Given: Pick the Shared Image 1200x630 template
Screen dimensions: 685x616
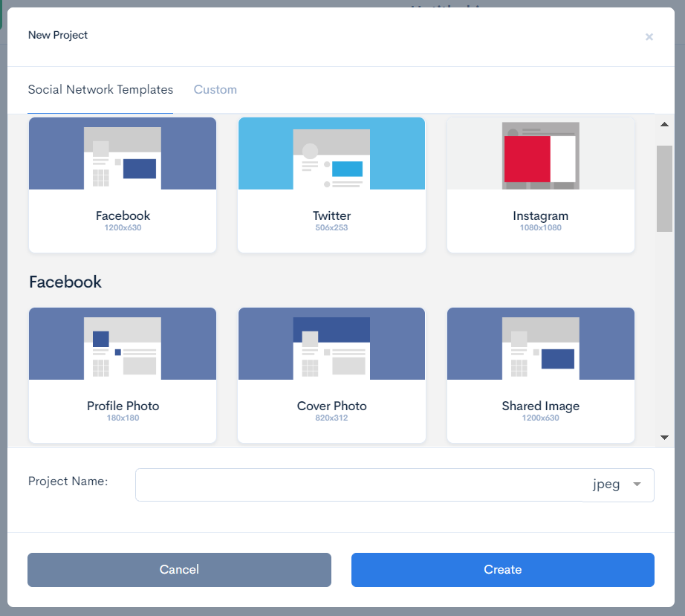Looking at the screenshot, I should [540, 375].
